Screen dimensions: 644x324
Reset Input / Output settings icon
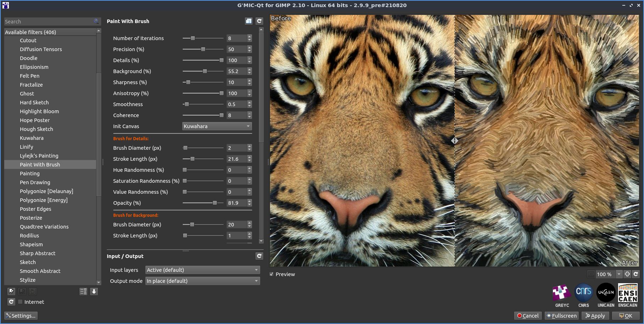[x=259, y=256]
